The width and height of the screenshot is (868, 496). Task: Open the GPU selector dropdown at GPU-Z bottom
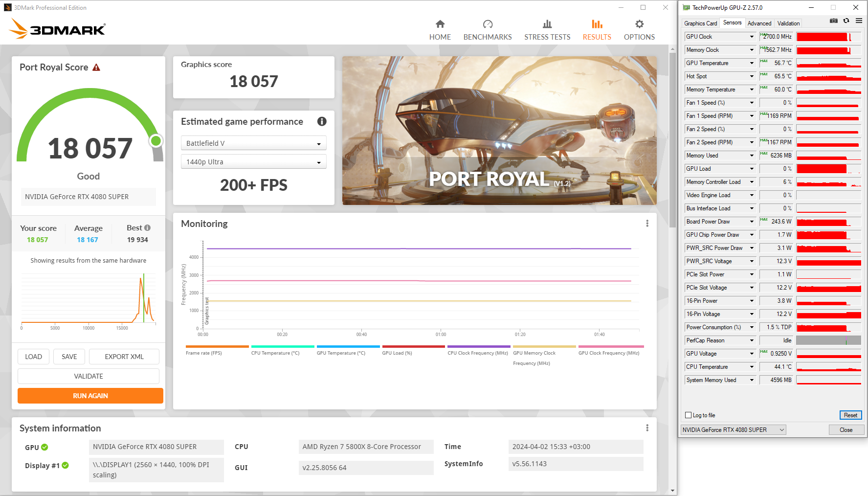pos(733,430)
